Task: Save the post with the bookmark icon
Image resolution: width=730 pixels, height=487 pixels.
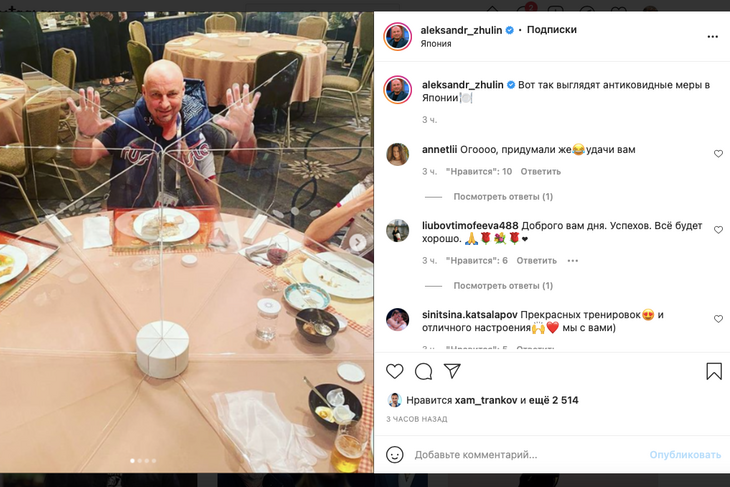Action: click(714, 371)
